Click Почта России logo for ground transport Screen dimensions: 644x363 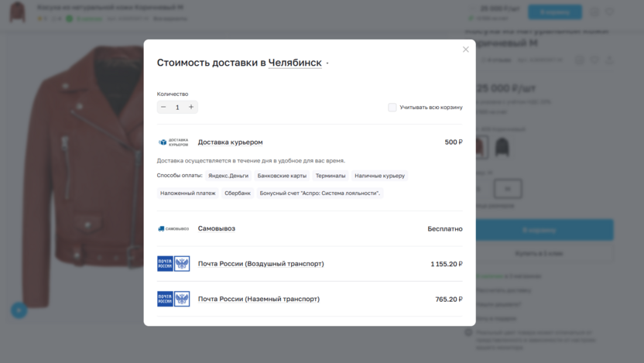[173, 299]
